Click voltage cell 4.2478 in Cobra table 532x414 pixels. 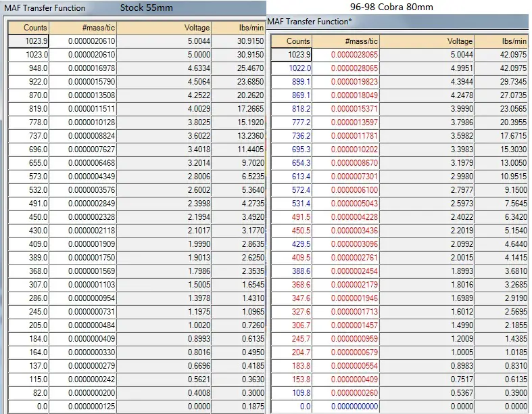coord(427,95)
